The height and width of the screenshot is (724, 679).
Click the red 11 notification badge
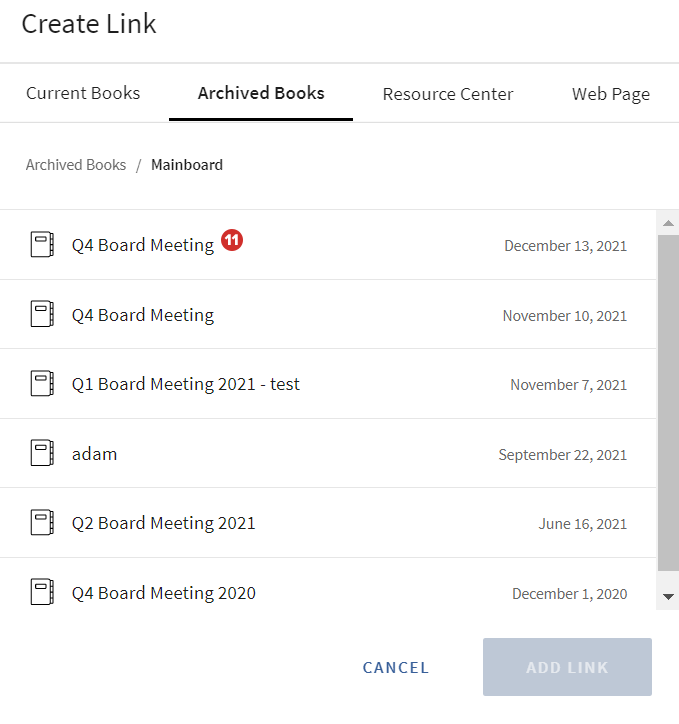232,240
